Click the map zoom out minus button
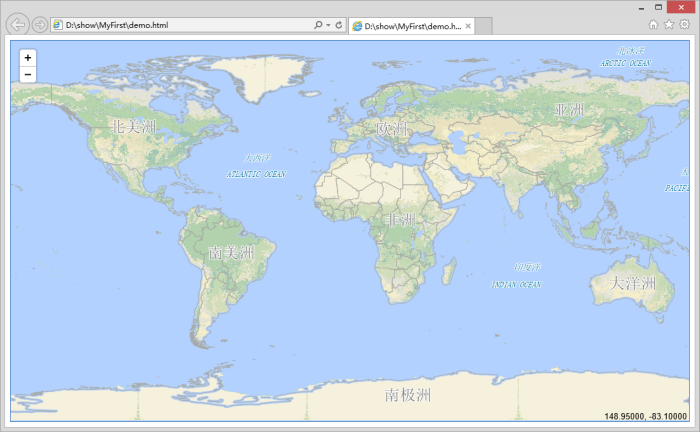Screen dimensions: 700x432 pos(27,74)
